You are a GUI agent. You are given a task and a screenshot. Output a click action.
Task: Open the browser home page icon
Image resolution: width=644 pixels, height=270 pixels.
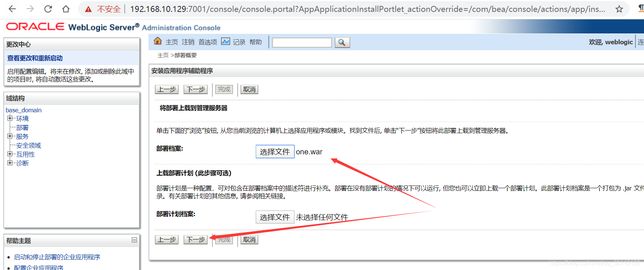pyautogui.click(x=66, y=9)
